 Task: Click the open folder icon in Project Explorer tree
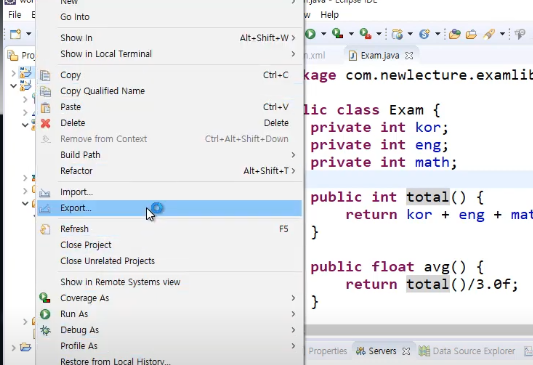coord(25,348)
